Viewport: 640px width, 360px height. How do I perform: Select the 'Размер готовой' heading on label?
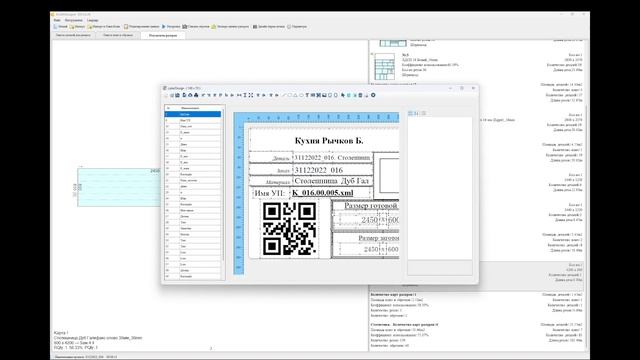[x=371, y=206]
